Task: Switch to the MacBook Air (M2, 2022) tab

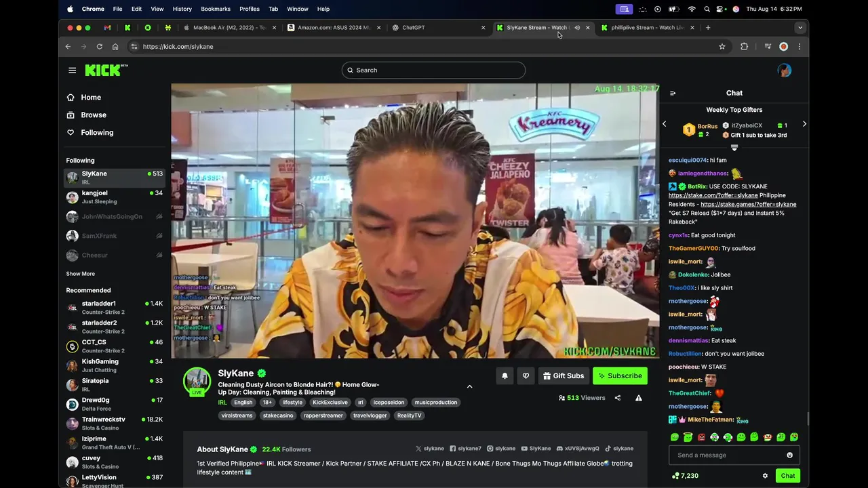Action: point(229,28)
